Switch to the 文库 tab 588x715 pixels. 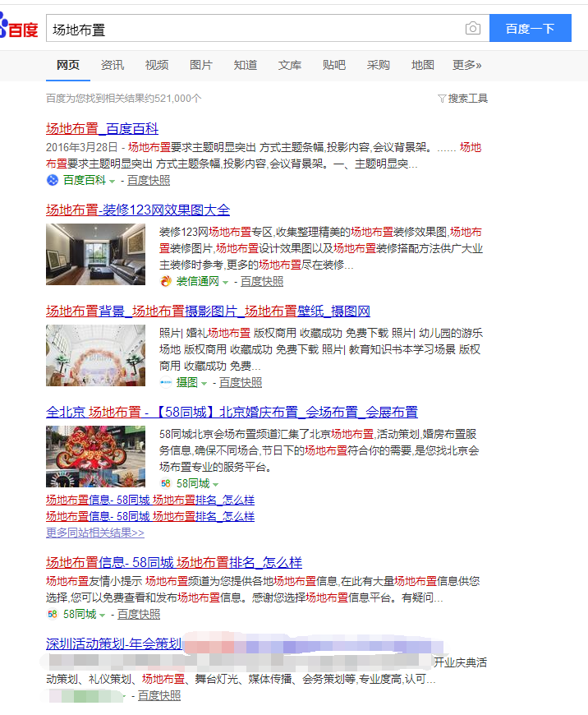289,65
